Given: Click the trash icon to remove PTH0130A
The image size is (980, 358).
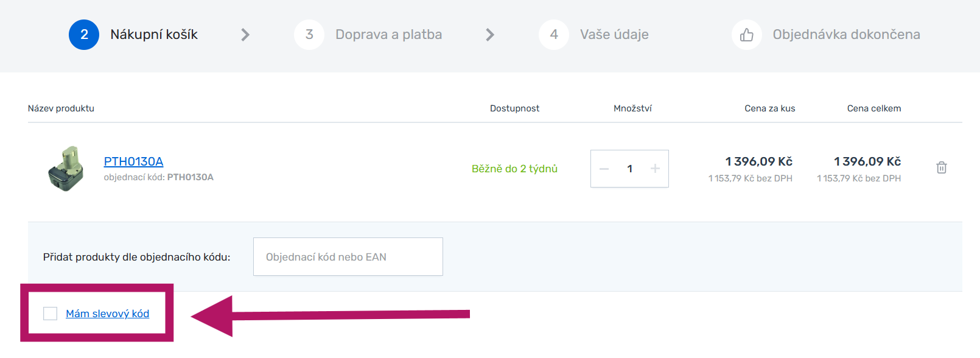Looking at the screenshot, I should [x=941, y=167].
